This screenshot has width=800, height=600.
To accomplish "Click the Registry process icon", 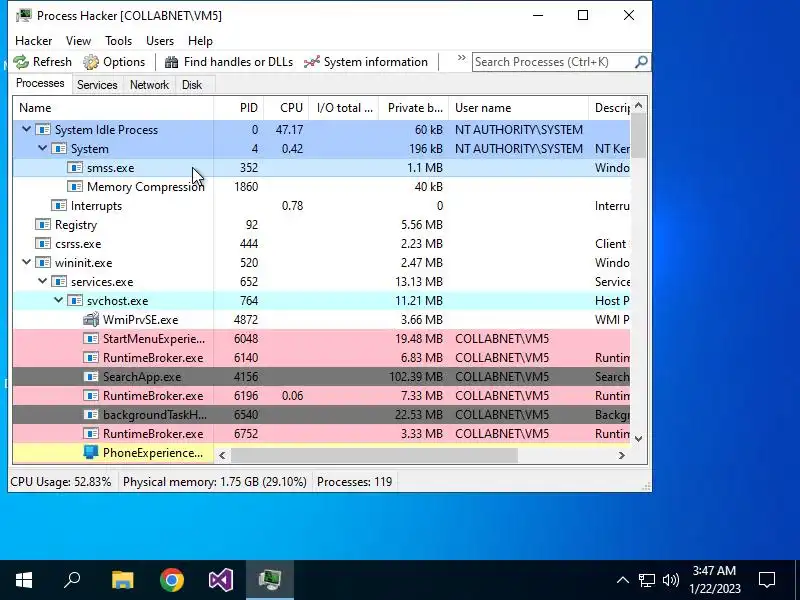I will [43, 225].
